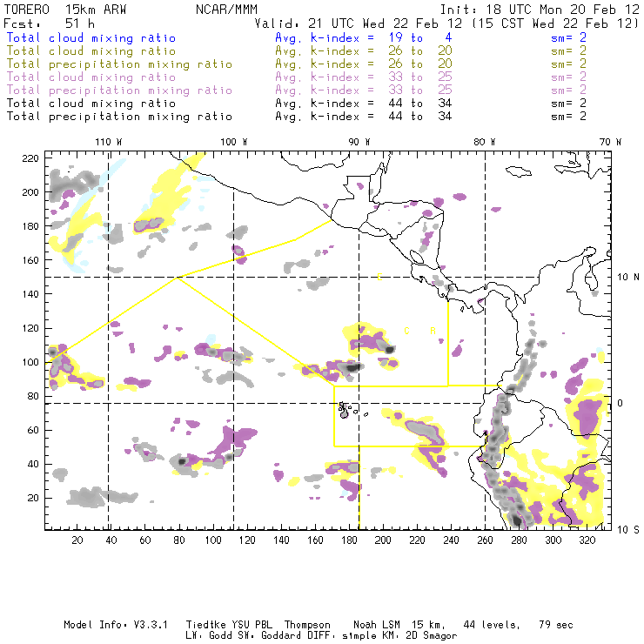The image size is (644, 644).
Task: Click the "Init: 18 UTC Mon 20 Feb 12" text
Action: click(x=540, y=10)
